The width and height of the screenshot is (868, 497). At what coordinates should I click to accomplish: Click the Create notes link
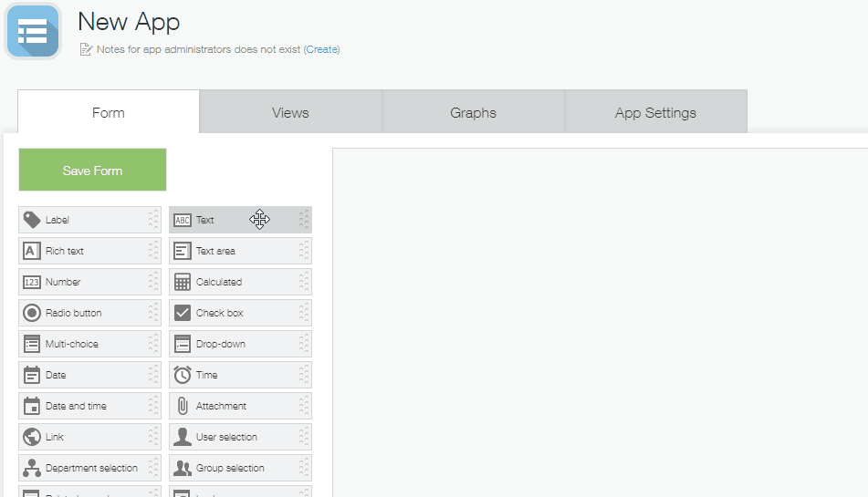[x=321, y=49]
